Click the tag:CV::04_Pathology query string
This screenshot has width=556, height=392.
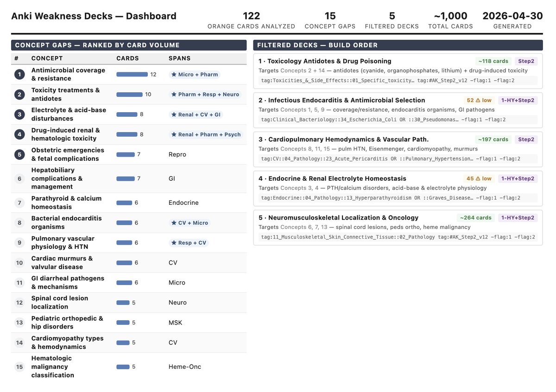pyautogui.click(x=398, y=159)
